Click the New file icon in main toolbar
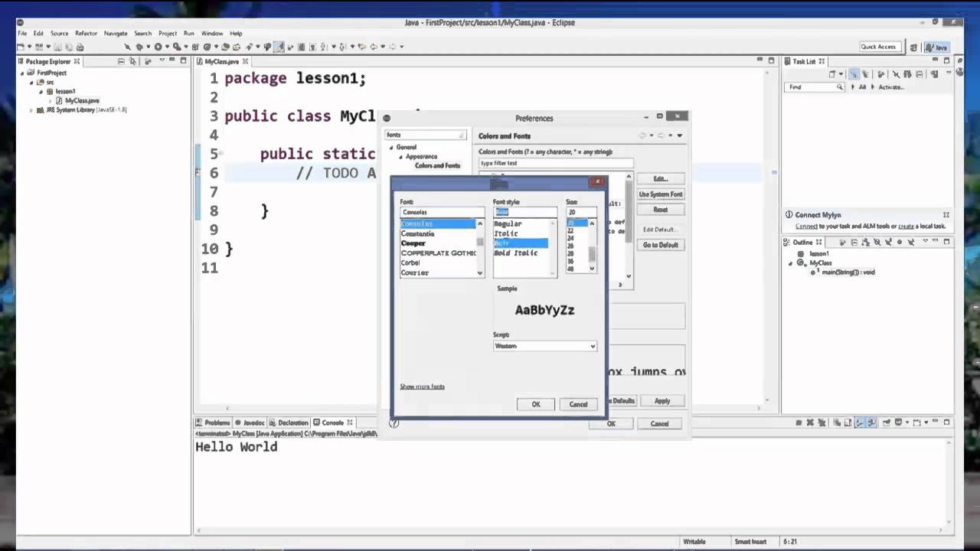The width and height of the screenshot is (980, 551). pyautogui.click(x=20, y=47)
